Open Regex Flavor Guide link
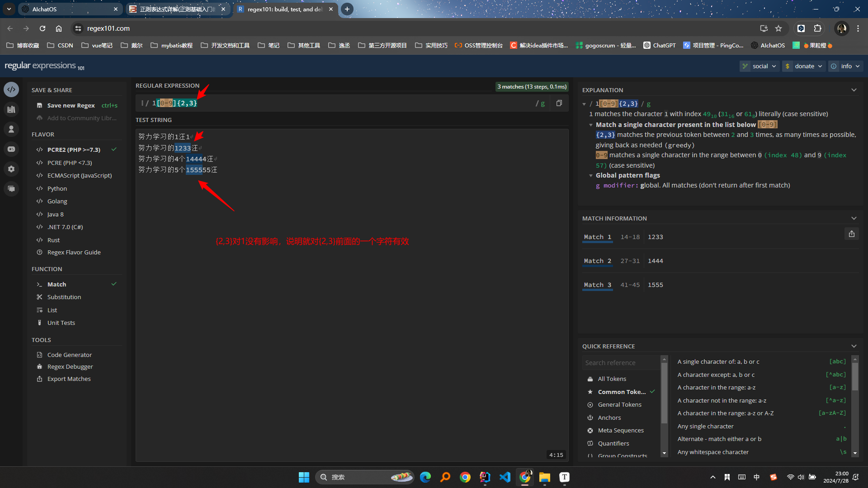Image resolution: width=868 pixels, height=488 pixels. pos(74,252)
